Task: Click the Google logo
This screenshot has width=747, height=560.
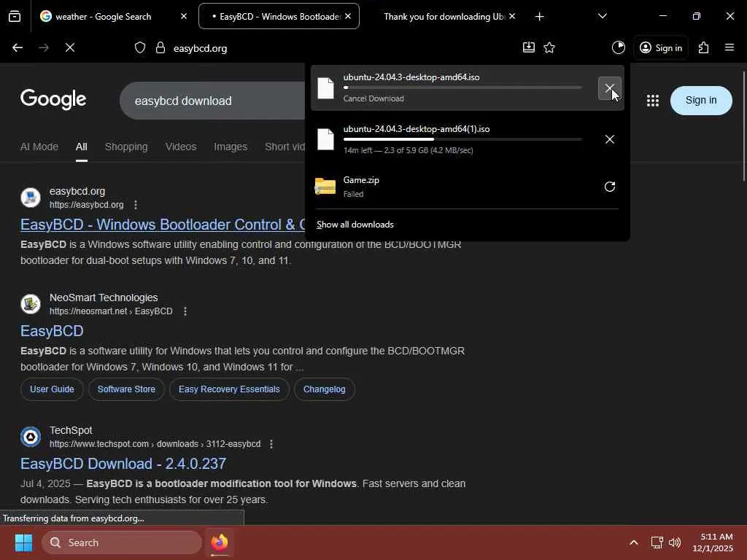Action: [53, 99]
